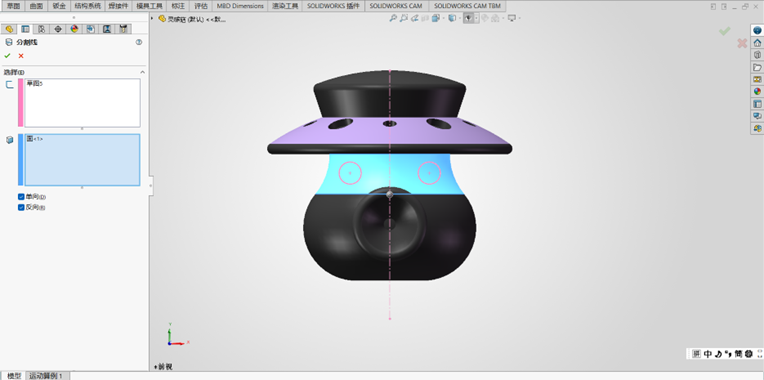Open View Palette task pane icon
The height and width of the screenshot is (380, 764).
pos(757,79)
